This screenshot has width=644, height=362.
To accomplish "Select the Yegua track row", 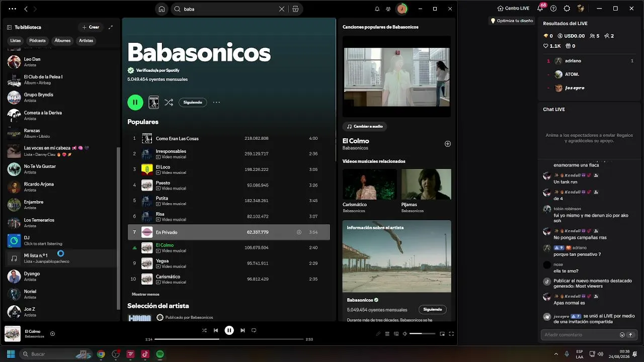I will [229, 263].
